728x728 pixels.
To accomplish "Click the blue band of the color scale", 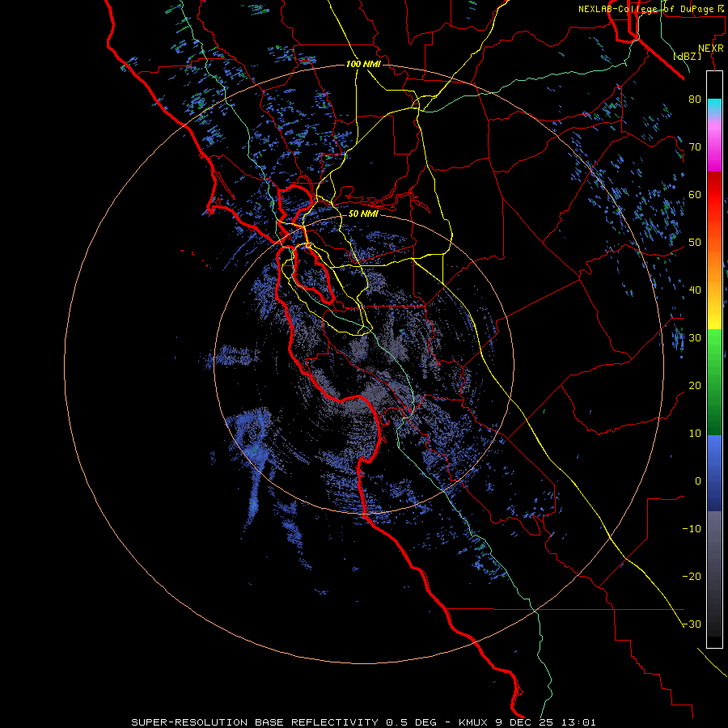I will tap(714, 472).
